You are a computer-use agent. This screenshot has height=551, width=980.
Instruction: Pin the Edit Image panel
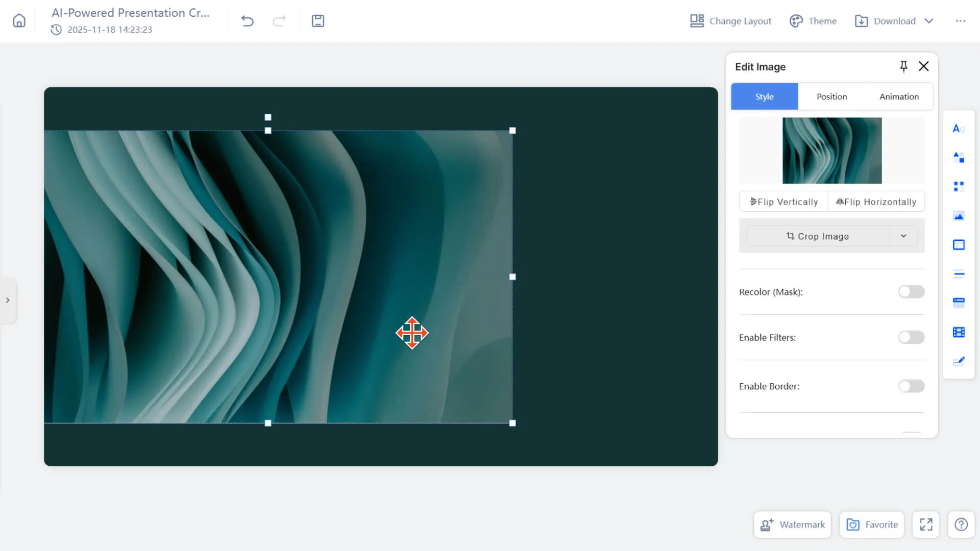click(903, 66)
